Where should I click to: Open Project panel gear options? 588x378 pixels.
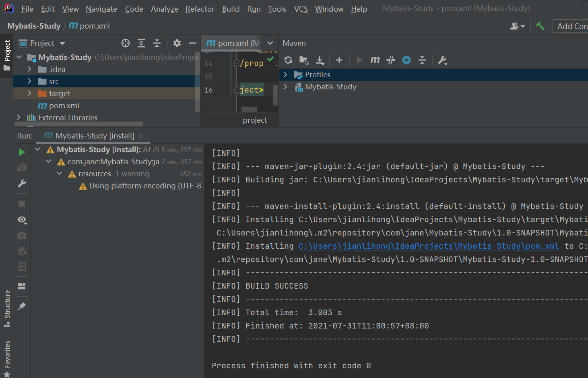[x=177, y=43]
